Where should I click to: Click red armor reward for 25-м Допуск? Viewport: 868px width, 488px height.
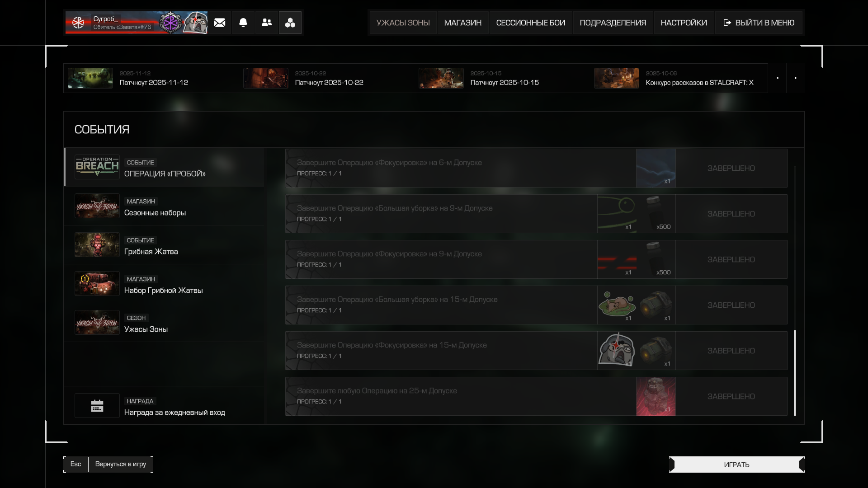tap(656, 396)
